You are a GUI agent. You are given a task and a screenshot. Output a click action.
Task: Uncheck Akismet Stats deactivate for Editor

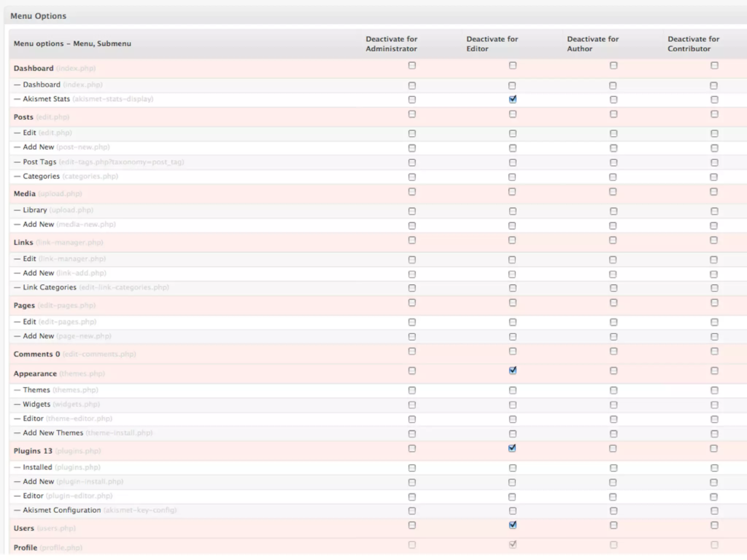tap(512, 100)
